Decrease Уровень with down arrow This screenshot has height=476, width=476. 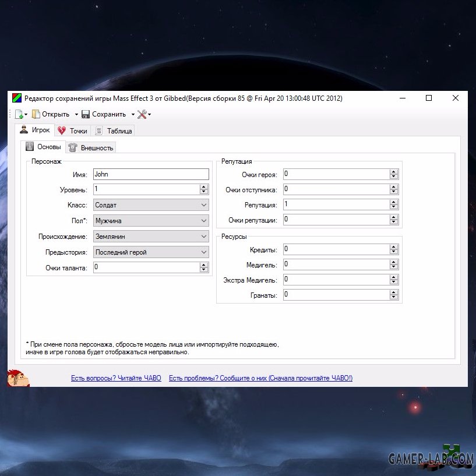pos(204,192)
